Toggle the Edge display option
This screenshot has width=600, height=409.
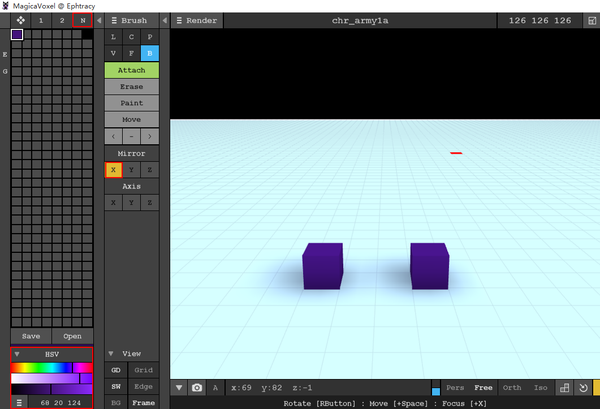(x=143, y=386)
